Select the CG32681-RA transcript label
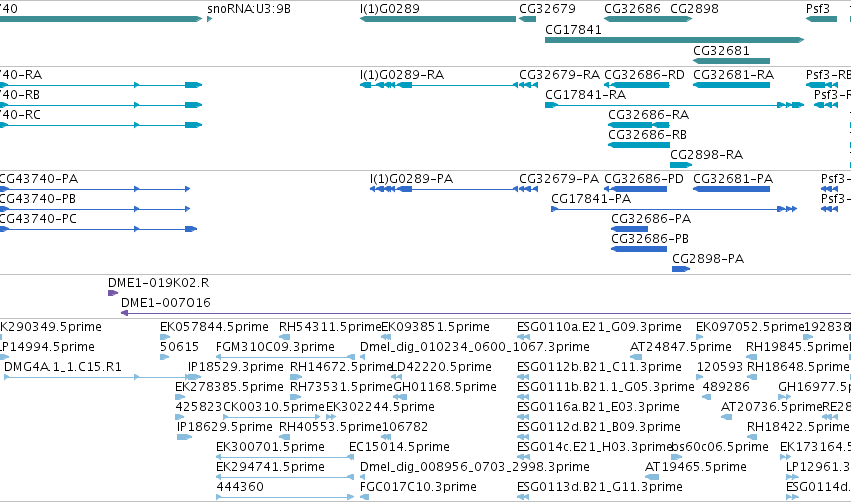 (734, 74)
